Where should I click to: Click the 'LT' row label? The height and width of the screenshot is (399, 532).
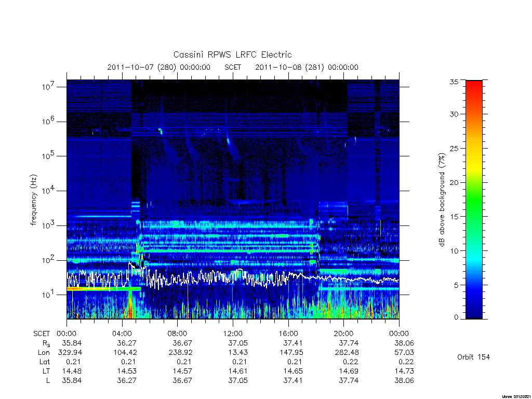[x=46, y=371]
